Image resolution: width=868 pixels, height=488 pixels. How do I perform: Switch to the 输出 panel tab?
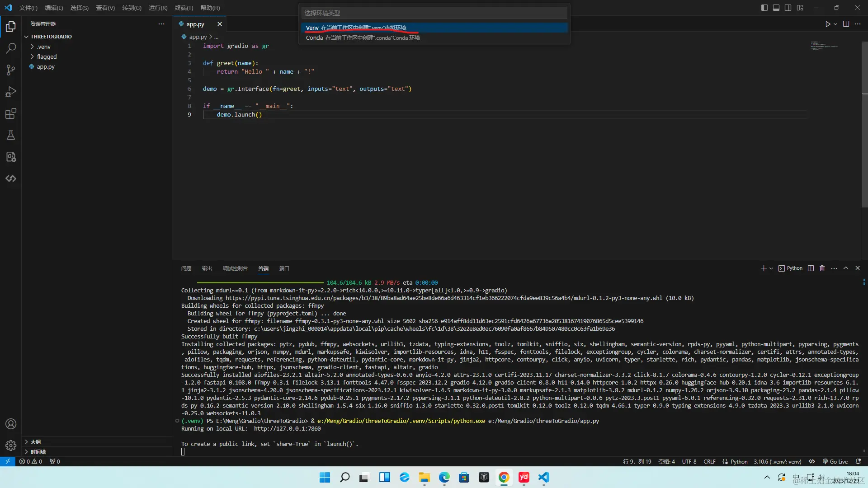[x=207, y=268]
